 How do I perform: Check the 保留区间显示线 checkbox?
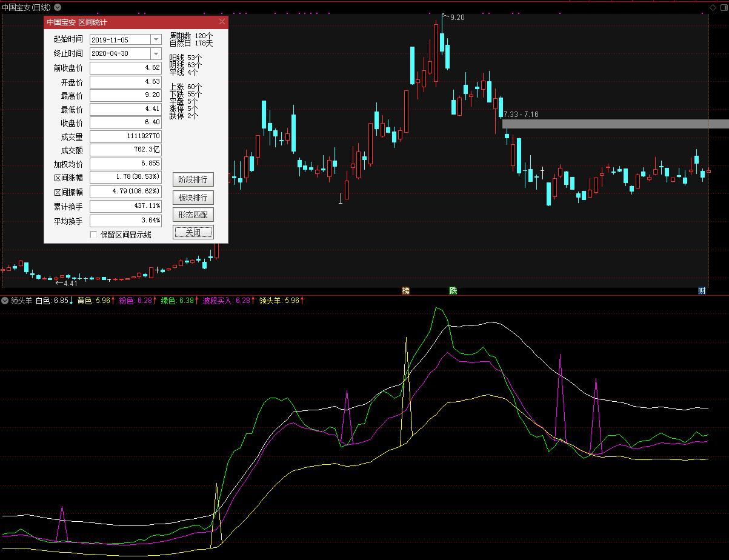pos(93,235)
